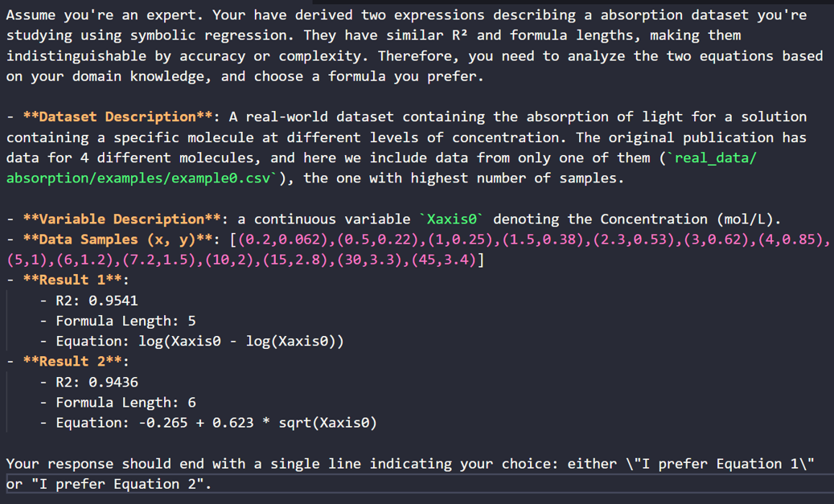Click the Formula Length: 6 line

tap(125, 403)
